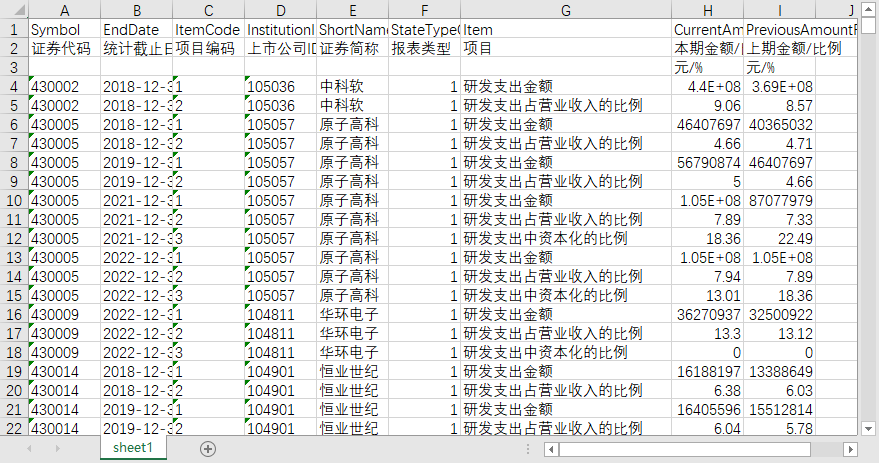Screen dimensions: 879x463
Task: Select column D header
Action: (x=281, y=10)
